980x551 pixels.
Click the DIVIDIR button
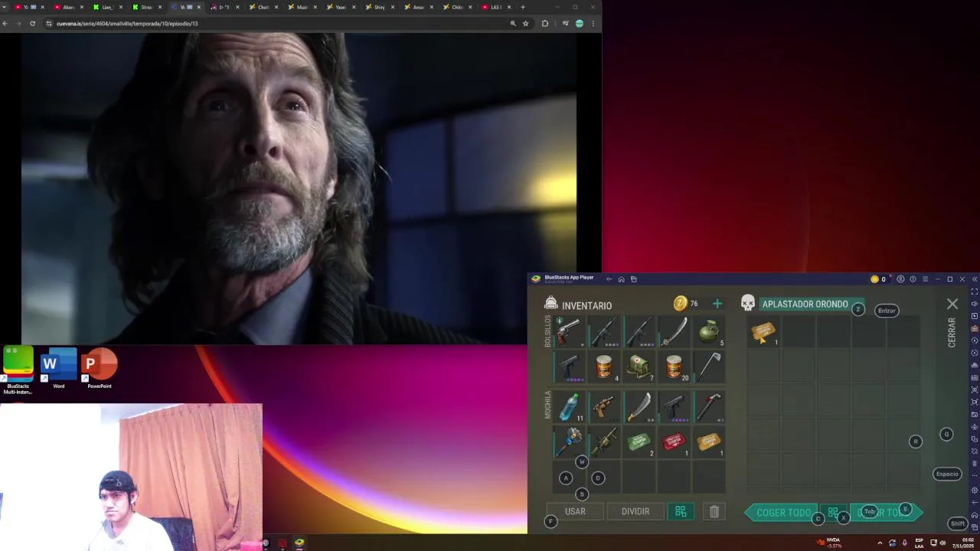(x=635, y=511)
